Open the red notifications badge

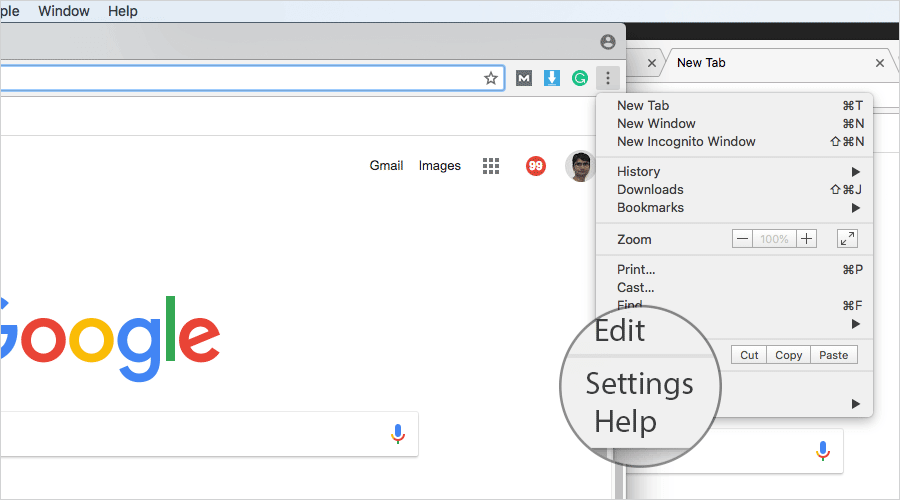tap(536, 166)
